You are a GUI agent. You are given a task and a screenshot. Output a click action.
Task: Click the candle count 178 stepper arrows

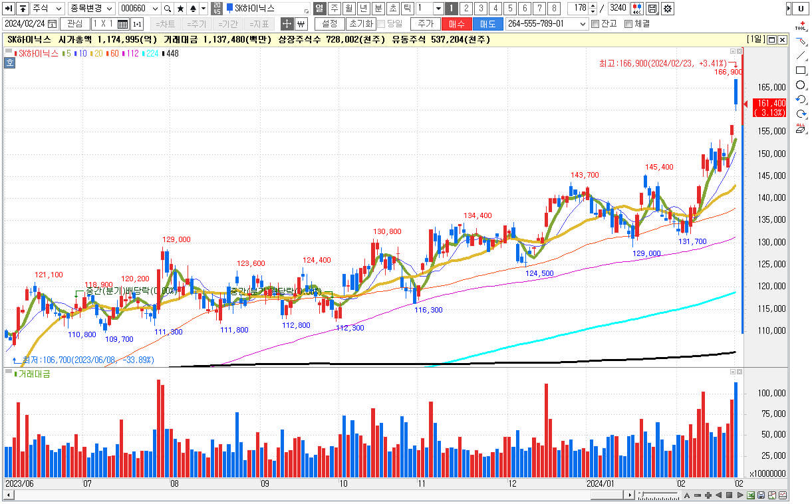(x=593, y=9)
